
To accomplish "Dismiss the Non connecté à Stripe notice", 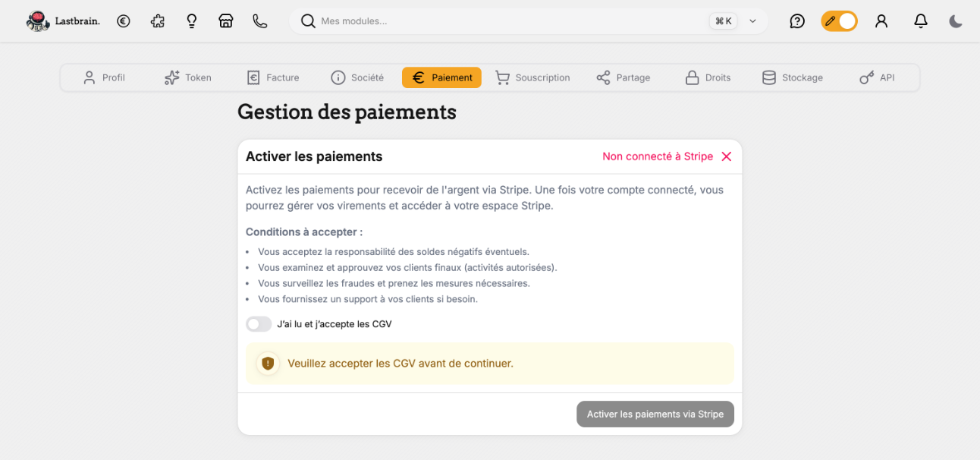I will pyautogui.click(x=726, y=156).
